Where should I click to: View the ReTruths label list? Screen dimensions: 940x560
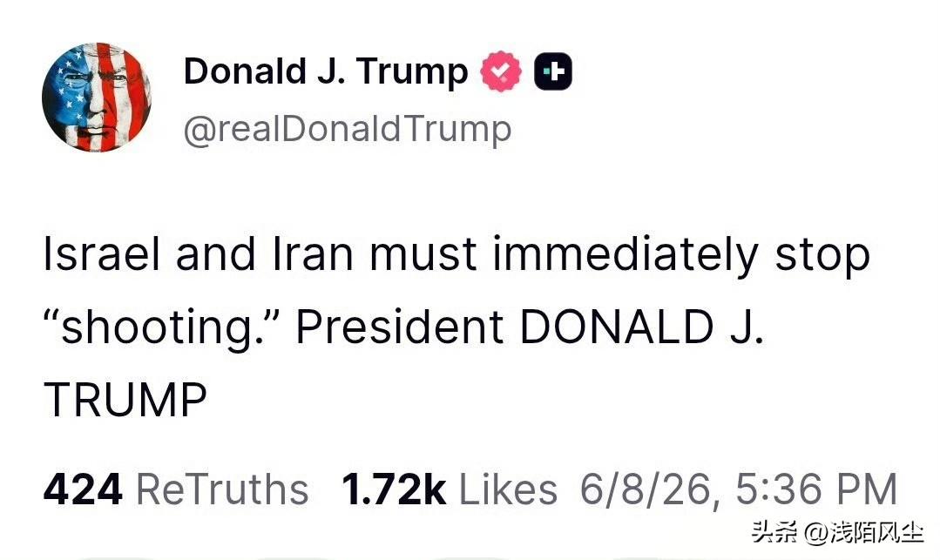(x=222, y=489)
